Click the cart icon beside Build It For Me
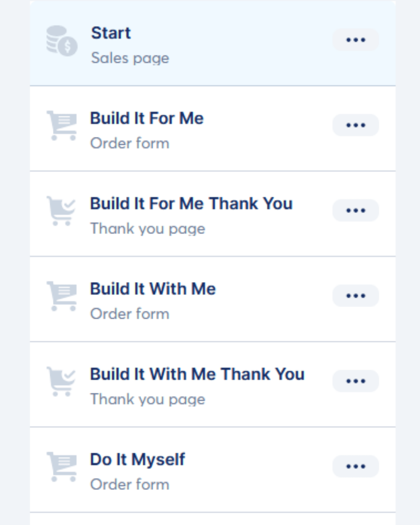The width and height of the screenshot is (420, 525). pos(61,126)
